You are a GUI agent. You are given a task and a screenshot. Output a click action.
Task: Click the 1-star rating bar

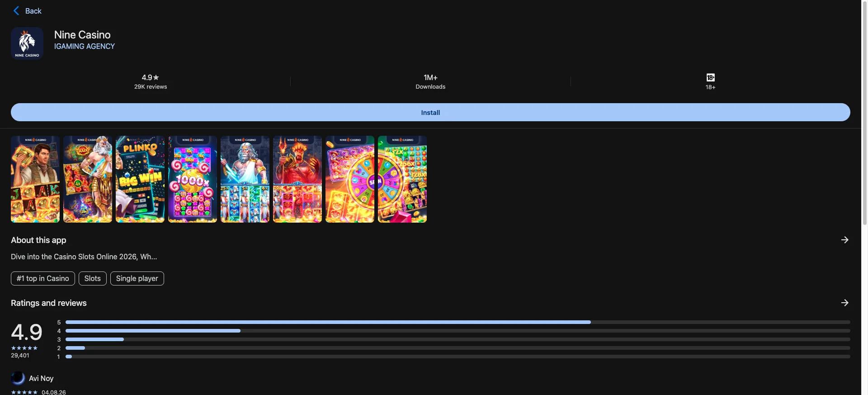458,357
